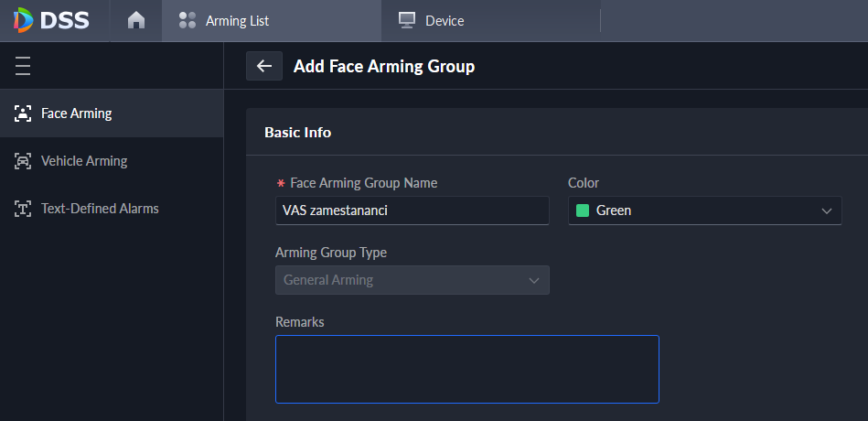Click the green color swatch
868x421 pixels.
583,210
